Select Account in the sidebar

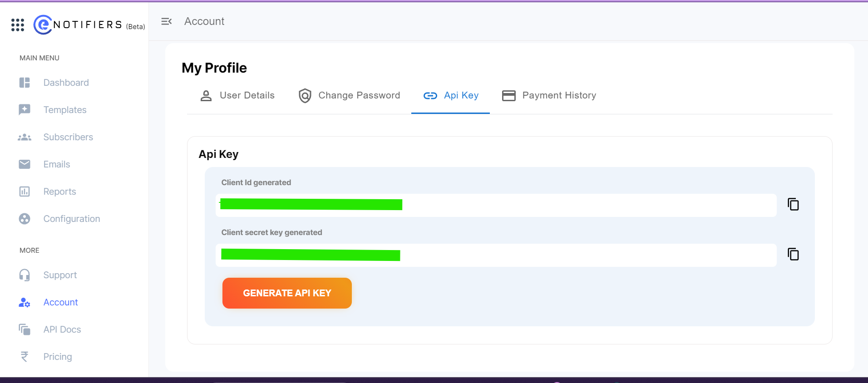point(60,302)
